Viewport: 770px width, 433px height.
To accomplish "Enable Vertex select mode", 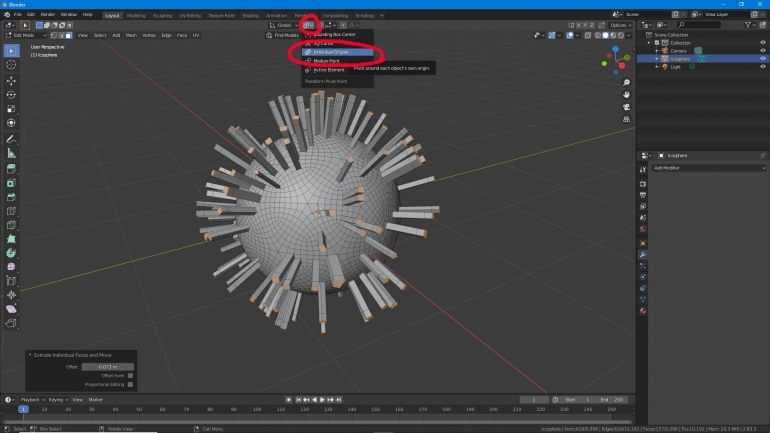I will (x=53, y=35).
